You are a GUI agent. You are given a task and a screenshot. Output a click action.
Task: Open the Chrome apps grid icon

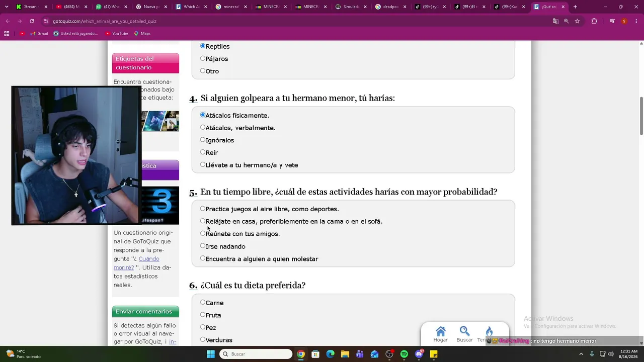pyautogui.click(x=7, y=34)
